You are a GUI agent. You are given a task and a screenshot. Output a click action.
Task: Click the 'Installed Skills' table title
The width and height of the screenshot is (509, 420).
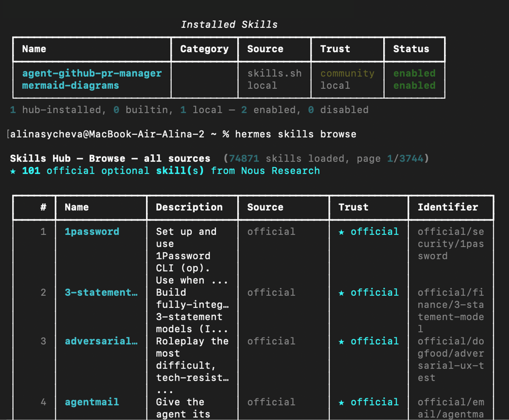229,24
